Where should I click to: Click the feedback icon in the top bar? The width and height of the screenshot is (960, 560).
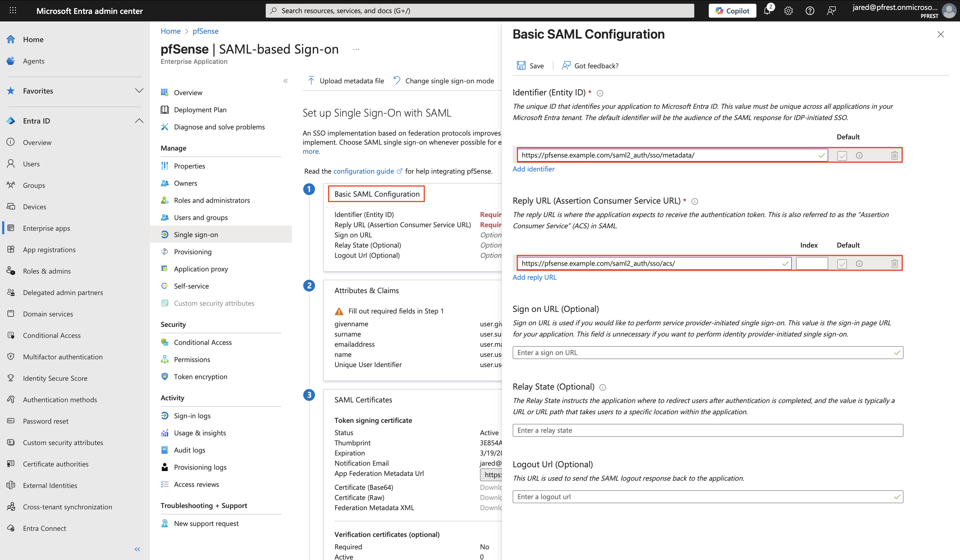pos(831,10)
